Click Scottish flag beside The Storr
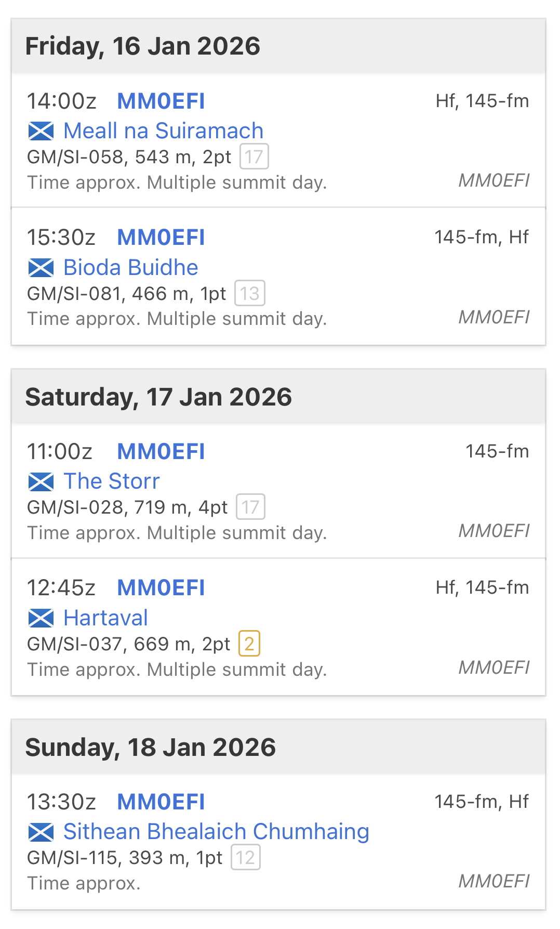Screen dimensions: 560x929 [41, 482]
